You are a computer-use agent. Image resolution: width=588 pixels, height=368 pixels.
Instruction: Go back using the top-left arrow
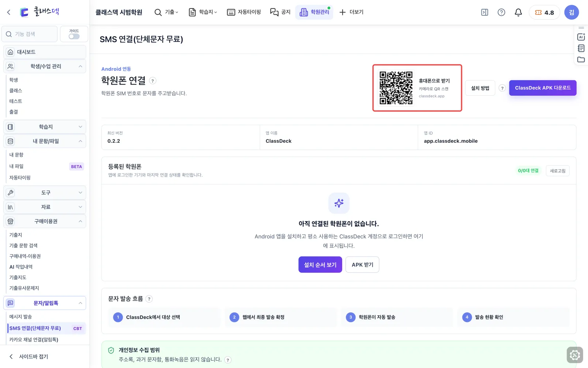click(x=9, y=12)
